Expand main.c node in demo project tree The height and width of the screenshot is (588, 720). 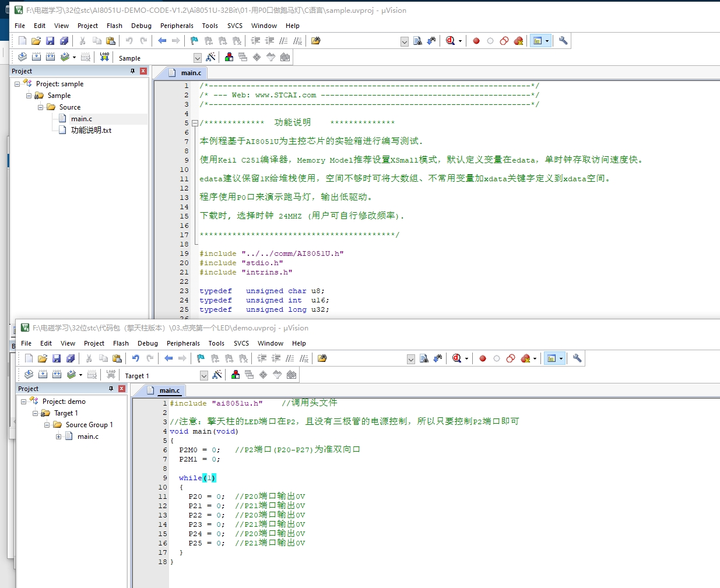[x=59, y=436]
